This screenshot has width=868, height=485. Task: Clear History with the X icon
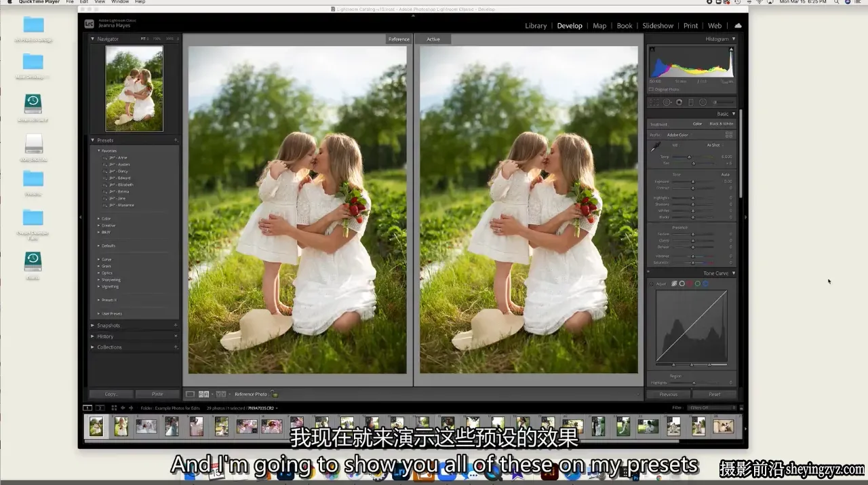pos(176,336)
